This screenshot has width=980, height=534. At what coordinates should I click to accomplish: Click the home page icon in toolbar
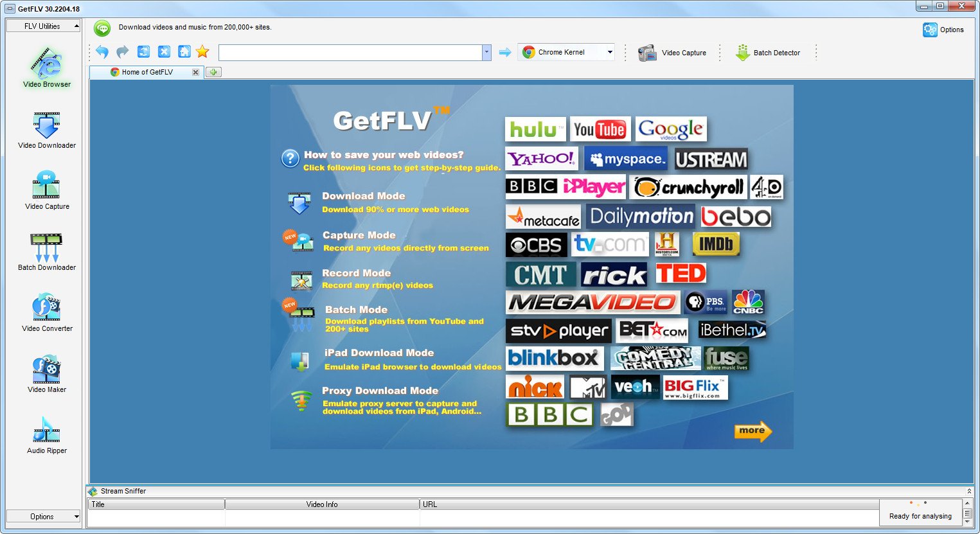pos(184,52)
